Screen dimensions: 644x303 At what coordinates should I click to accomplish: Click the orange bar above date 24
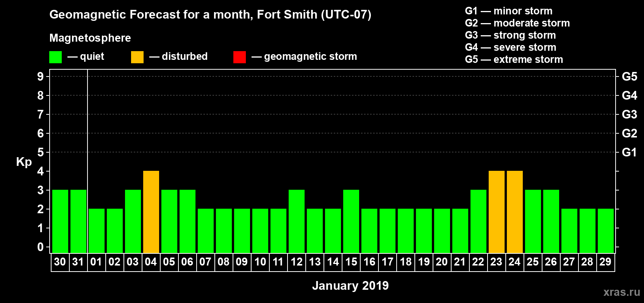515,212
